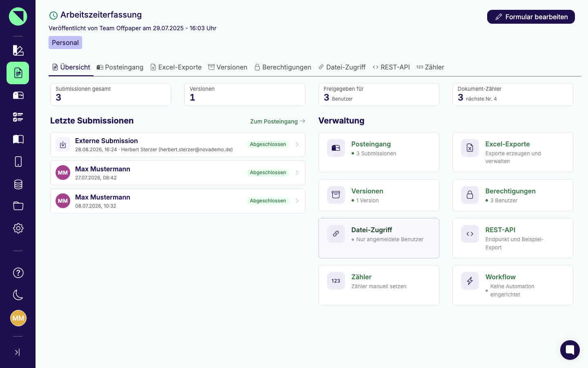
Task: Switch to the Posteingang tab
Action: (x=120, y=67)
